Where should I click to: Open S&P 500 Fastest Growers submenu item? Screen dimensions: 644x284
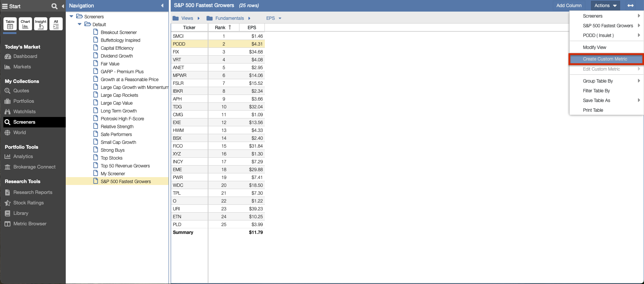(606, 26)
